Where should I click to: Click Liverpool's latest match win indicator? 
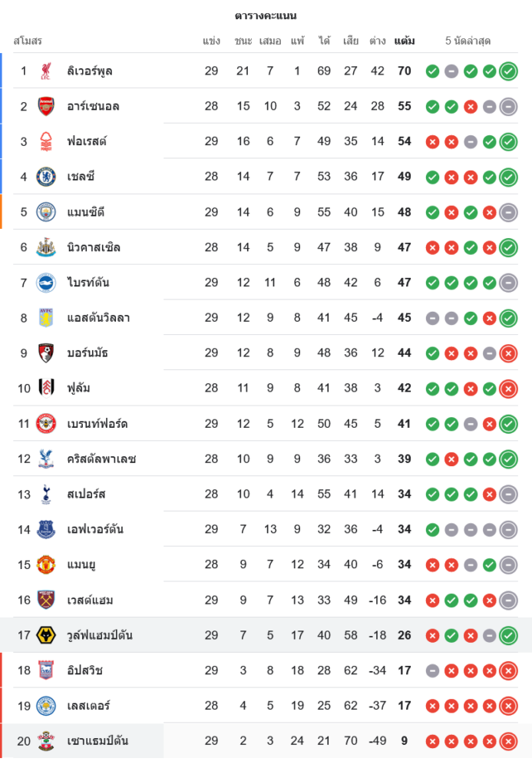click(x=508, y=71)
